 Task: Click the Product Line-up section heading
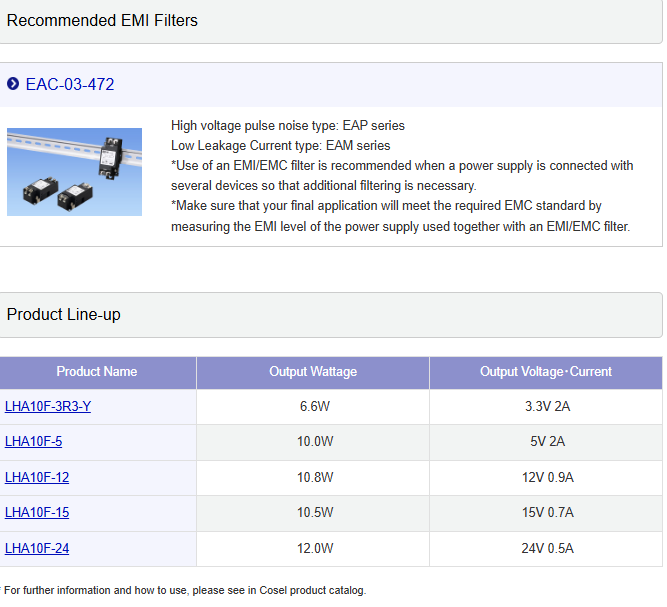[63, 314]
